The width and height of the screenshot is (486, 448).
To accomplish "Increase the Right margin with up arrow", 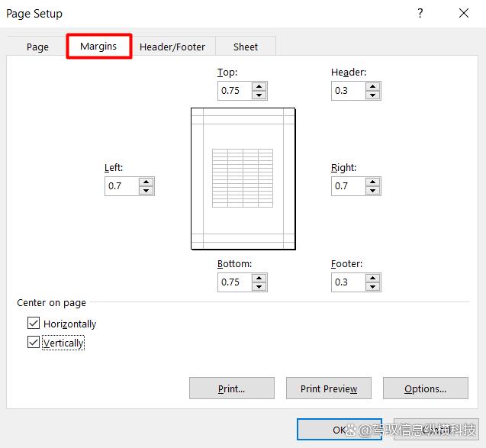I will click(x=372, y=182).
